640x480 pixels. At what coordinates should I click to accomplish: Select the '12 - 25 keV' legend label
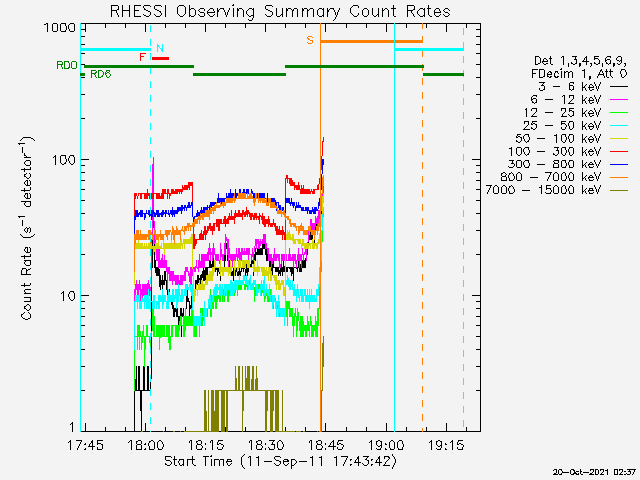(x=562, y=113)
